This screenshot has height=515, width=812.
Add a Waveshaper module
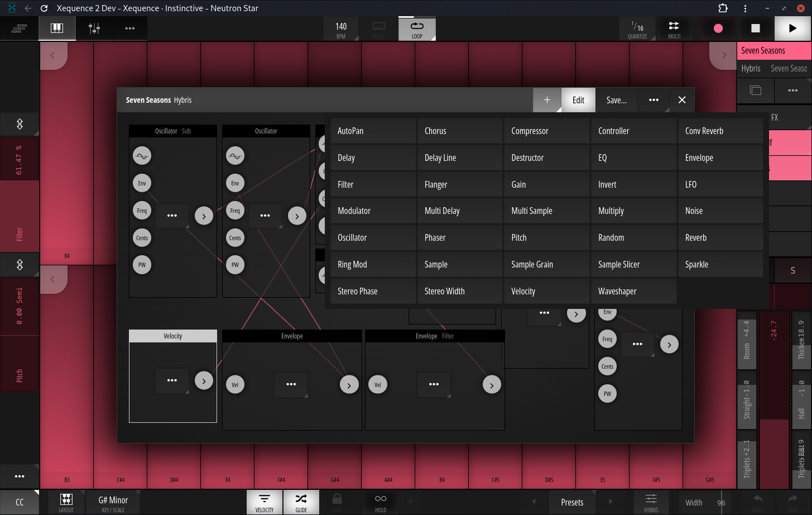[x=633, y=291]
